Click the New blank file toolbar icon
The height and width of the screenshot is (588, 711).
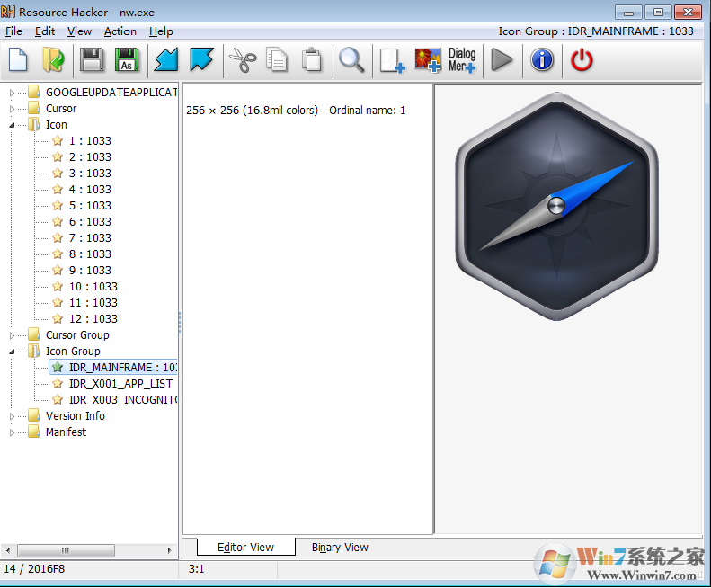[x=18, y=60]
